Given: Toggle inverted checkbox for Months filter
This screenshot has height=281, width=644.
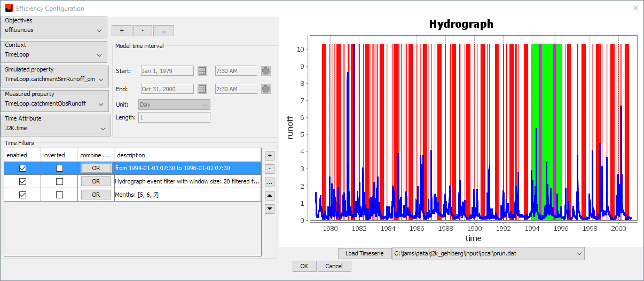Looking at the screenshot, I should point(59,195).
